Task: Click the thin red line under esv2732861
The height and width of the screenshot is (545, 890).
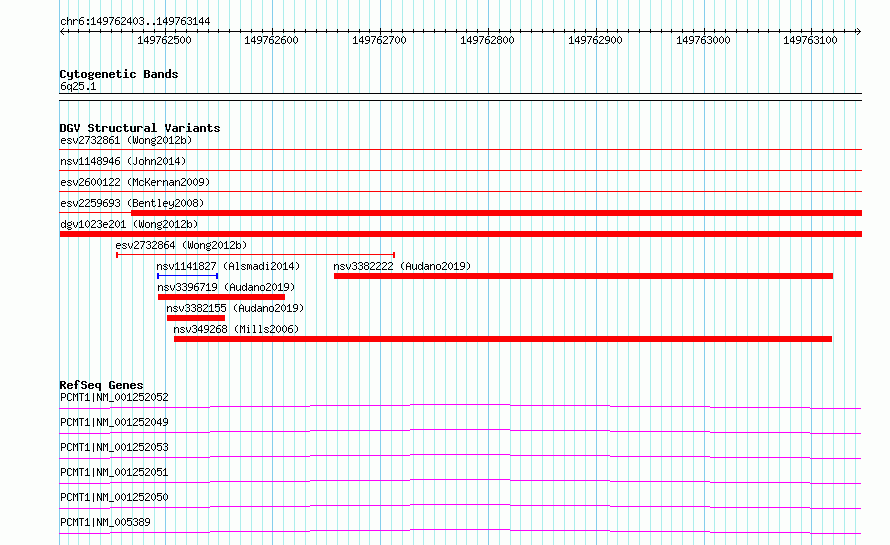Action: [x=461, y=150]
